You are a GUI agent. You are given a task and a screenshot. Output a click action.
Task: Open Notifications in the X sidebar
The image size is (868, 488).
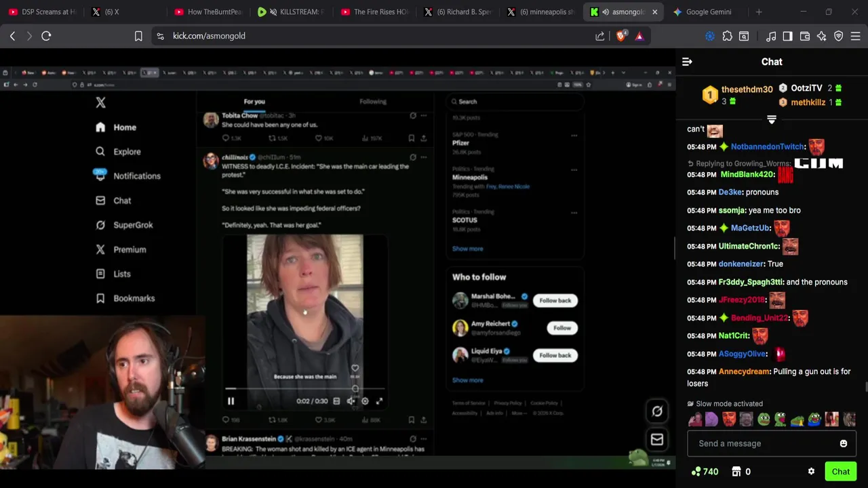pyautogui.click(x=127, y=176)
